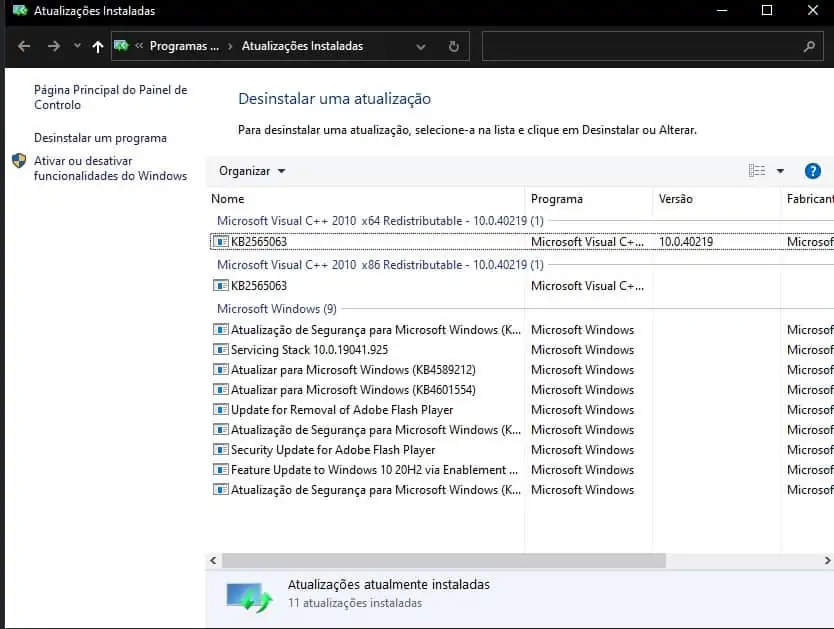834x629 pixels.
Task: Minimize the Atualizações Instaladas window
Action: [722, 10]
